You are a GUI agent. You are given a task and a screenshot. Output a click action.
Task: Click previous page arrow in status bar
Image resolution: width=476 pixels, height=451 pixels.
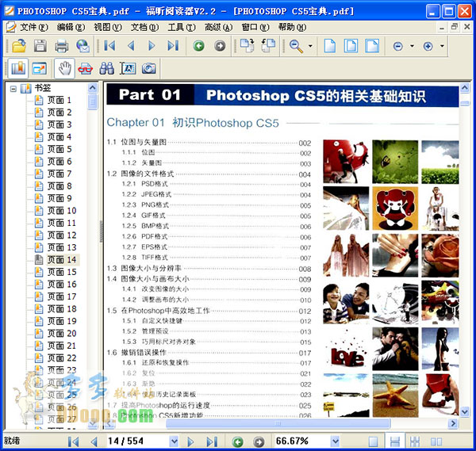coord(94,441)
